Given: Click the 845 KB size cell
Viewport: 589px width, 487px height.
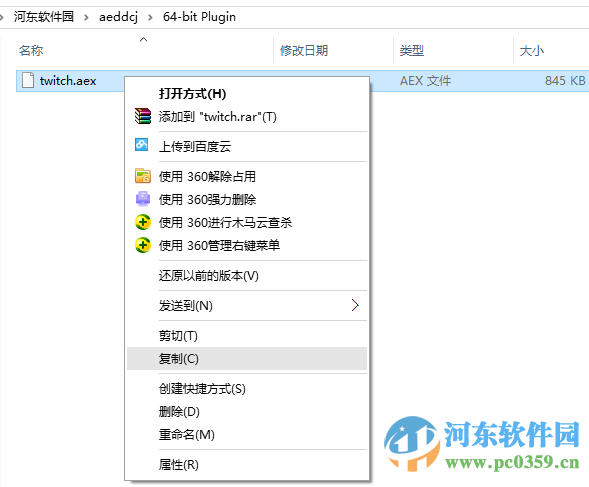Looking at the screenshot, I should click(565, 81).
